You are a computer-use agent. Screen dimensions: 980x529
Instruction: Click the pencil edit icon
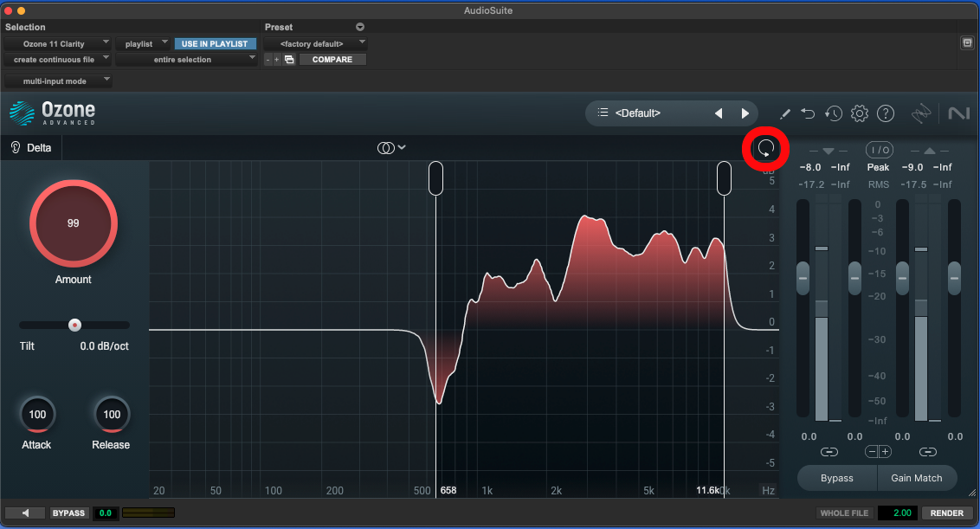pyautogui.click(x=785, y=113)
